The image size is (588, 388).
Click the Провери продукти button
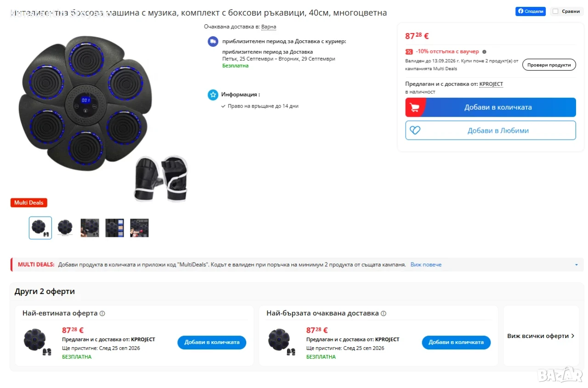pos(549,65)
